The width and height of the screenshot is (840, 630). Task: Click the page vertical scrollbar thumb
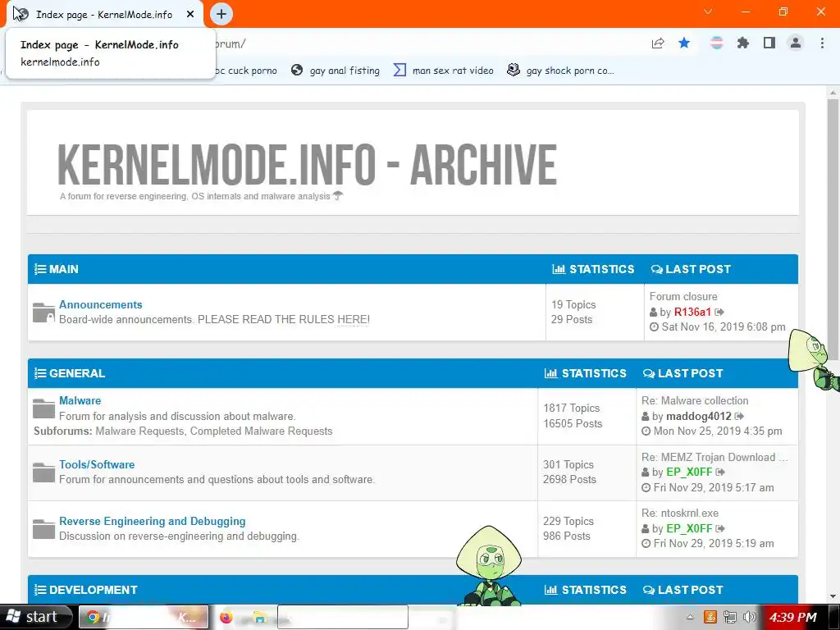pyautogui.click(x=833, y=231)
